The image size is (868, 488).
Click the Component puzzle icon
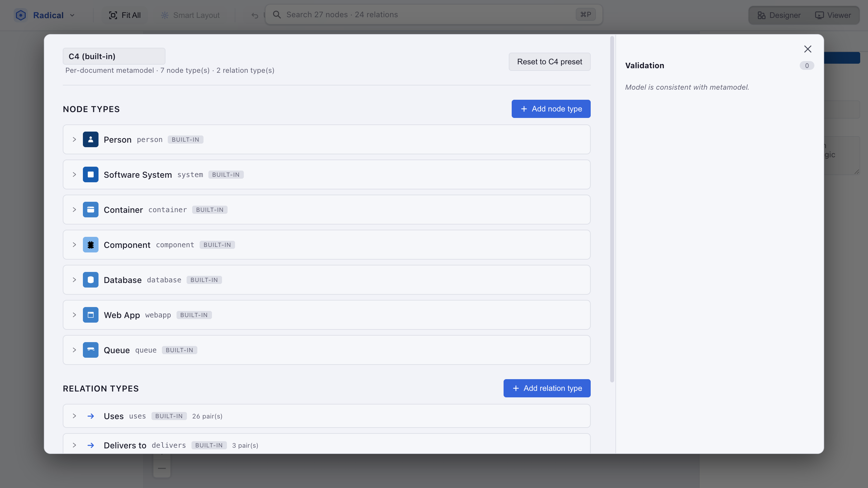pyautogui.click(x=91, y=245)
